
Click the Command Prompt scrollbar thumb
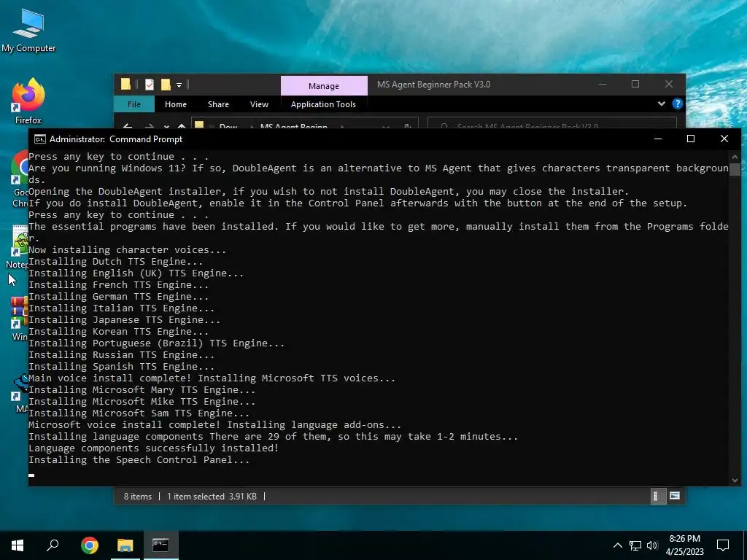click(x=735, y=169)
